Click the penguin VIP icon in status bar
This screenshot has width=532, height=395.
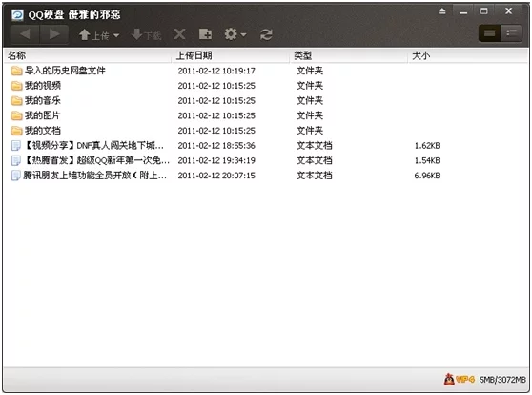click(449, 379)
